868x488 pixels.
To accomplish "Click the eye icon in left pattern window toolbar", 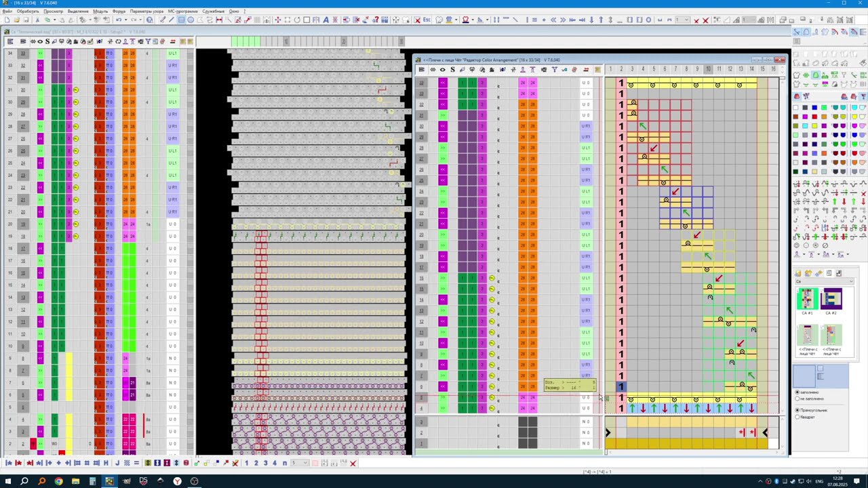I will pos(40,41).
